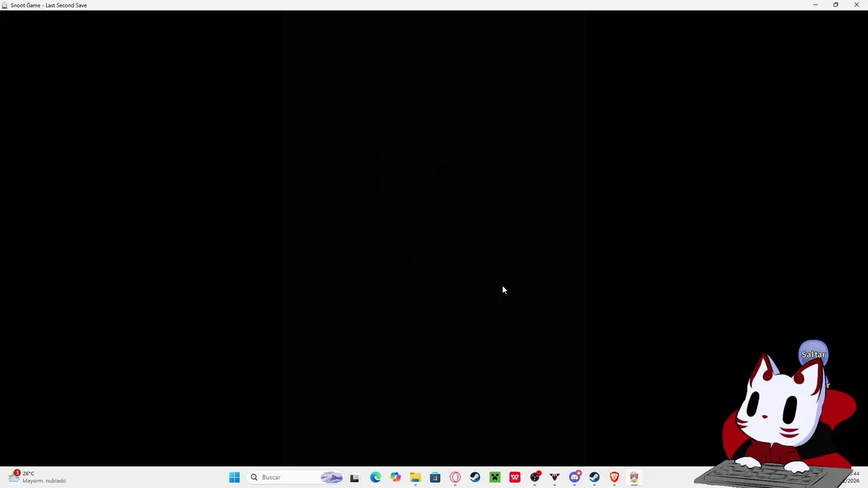The width and height of the screenshot is (868, 488).
Task: Open File Explorer from taskbar
Action: (415, 477)
